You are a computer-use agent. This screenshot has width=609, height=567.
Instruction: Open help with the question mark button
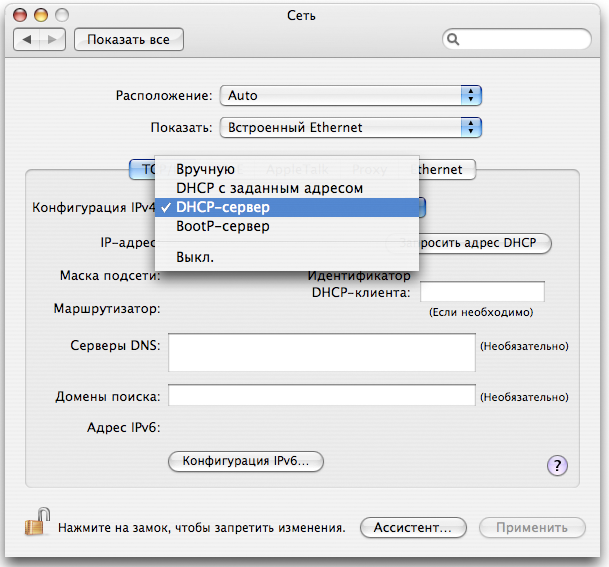pyautogui.click(x=558, y=464)
